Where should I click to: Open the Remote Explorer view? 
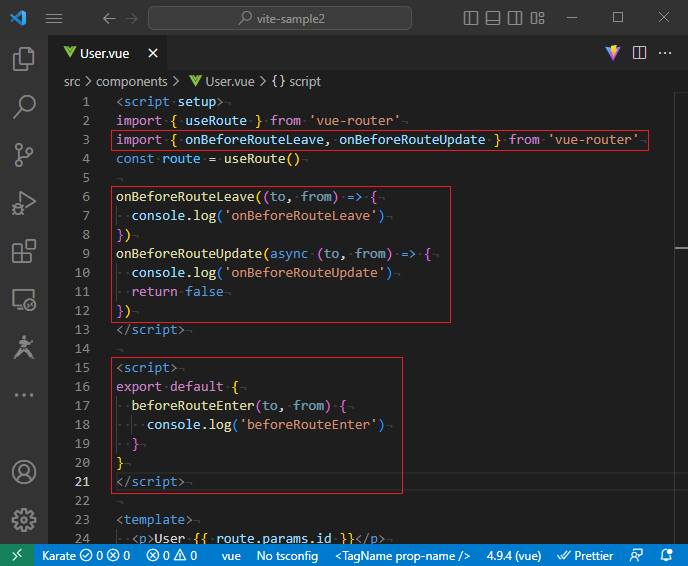24,300
